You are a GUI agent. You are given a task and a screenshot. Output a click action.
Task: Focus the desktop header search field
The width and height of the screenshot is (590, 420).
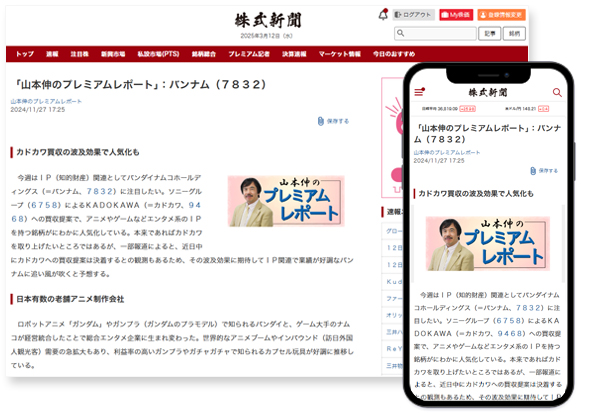[435, 33]
